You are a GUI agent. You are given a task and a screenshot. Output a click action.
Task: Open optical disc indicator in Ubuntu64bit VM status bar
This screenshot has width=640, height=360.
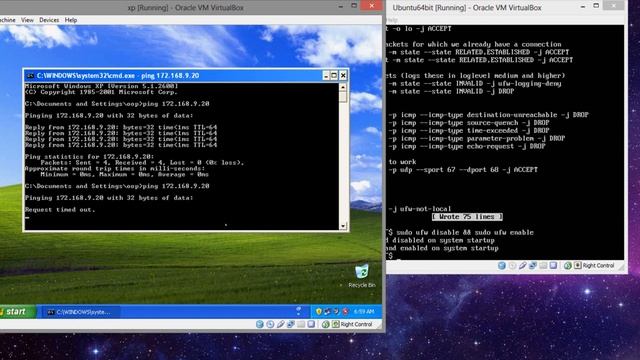[x=512, y=266]
